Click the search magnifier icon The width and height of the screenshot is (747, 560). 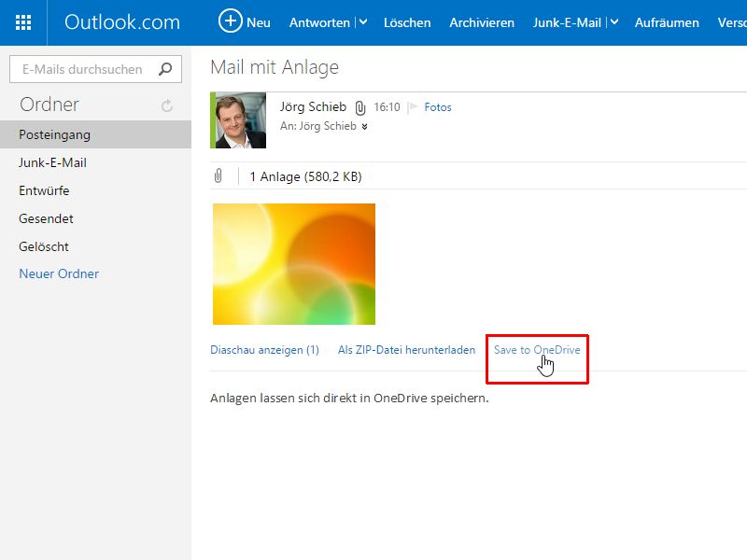(x=165, y=69)
